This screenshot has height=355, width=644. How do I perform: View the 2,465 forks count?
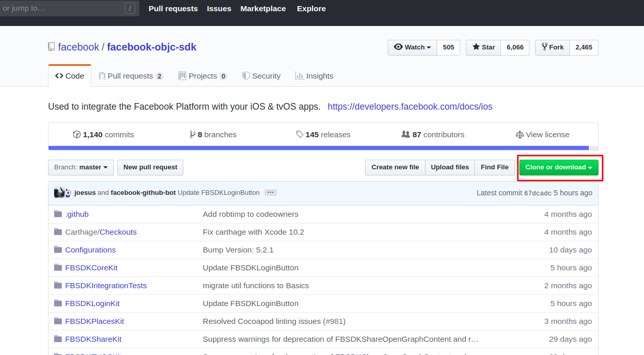click(584, 47)
